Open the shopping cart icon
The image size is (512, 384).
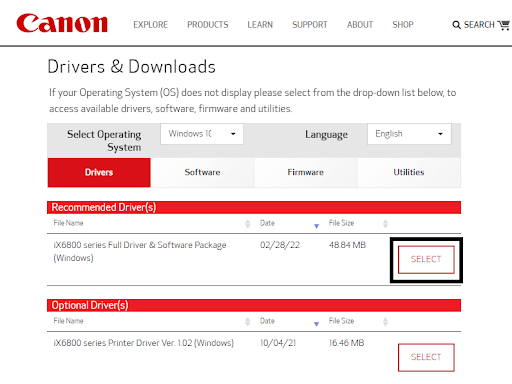click(504, 25)
